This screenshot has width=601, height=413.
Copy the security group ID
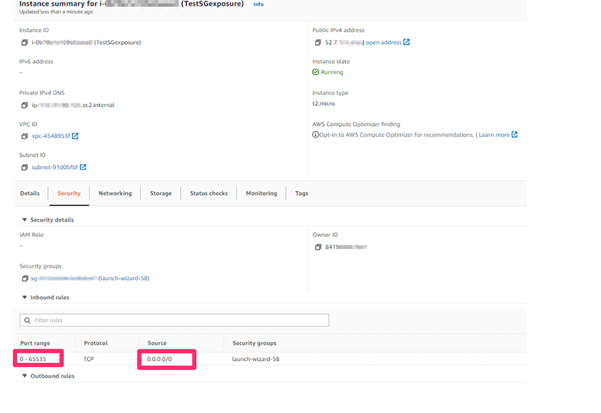pos(24,279)
